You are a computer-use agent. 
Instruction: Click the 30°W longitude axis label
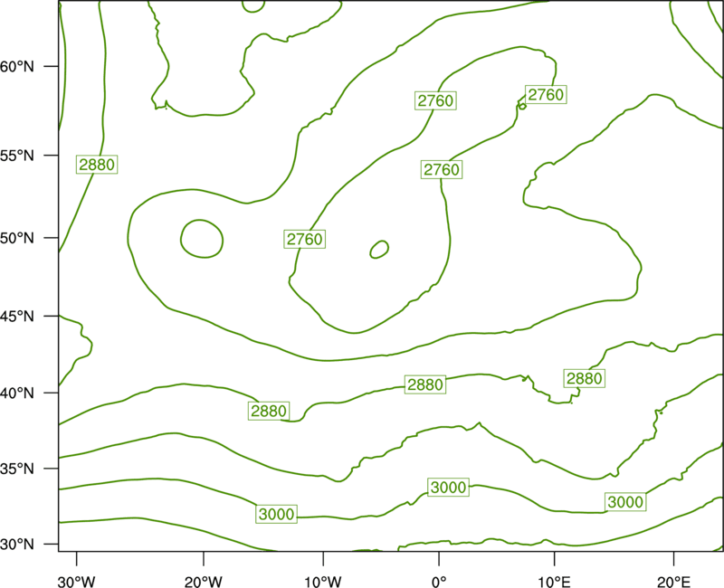coord(76,581)
